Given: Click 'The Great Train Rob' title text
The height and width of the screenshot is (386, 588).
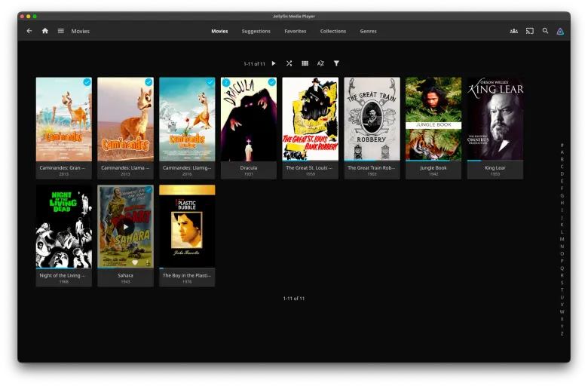Looking at the screenshot, I should [x=371, y=167].
